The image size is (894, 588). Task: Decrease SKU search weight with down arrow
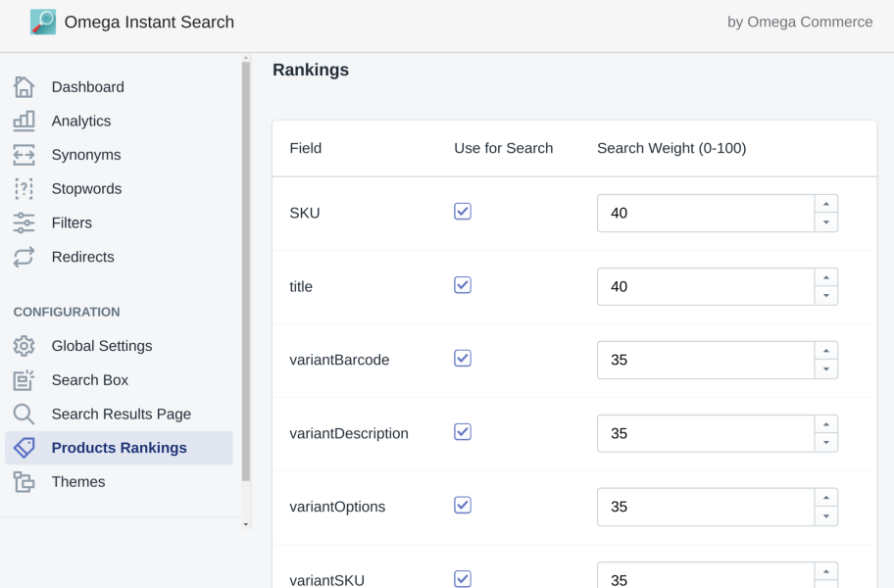(826, 222)
